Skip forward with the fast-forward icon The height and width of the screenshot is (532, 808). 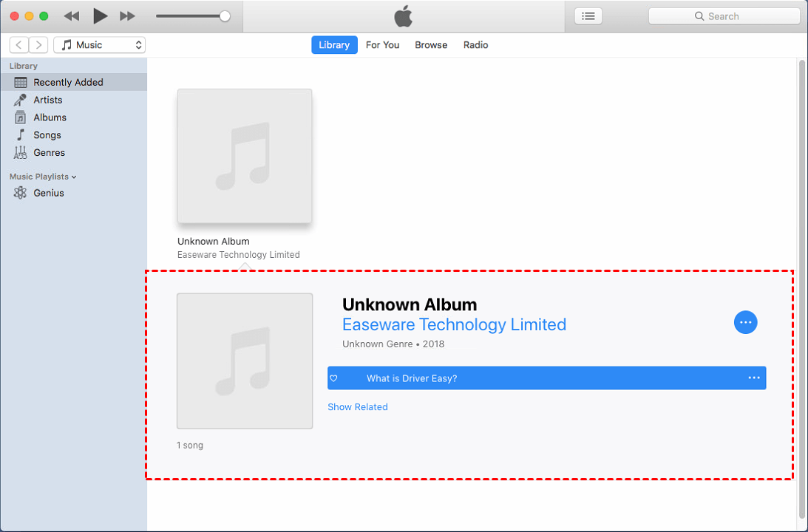(127, 16)
